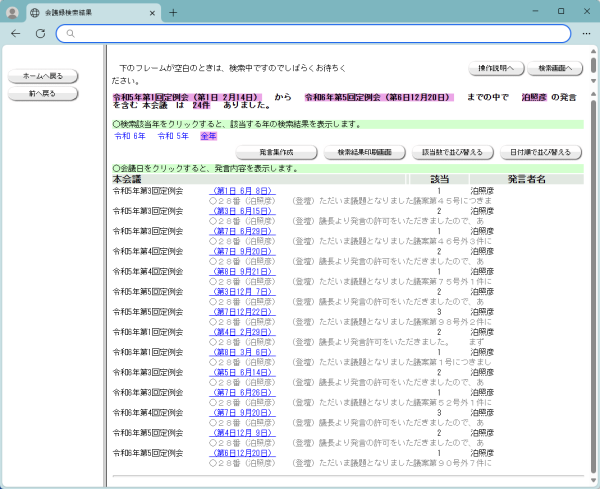Click highlighted 令和5年第1回定例会 start date text
The image size is (600, 489).
pyautogui.click(x=188, y=97)
